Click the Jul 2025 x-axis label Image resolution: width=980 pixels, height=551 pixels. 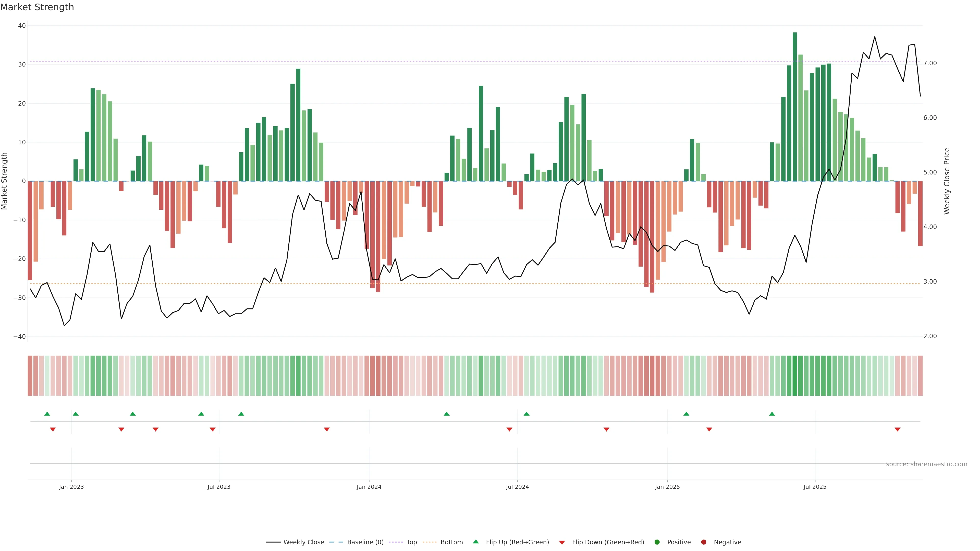point(815,487)
